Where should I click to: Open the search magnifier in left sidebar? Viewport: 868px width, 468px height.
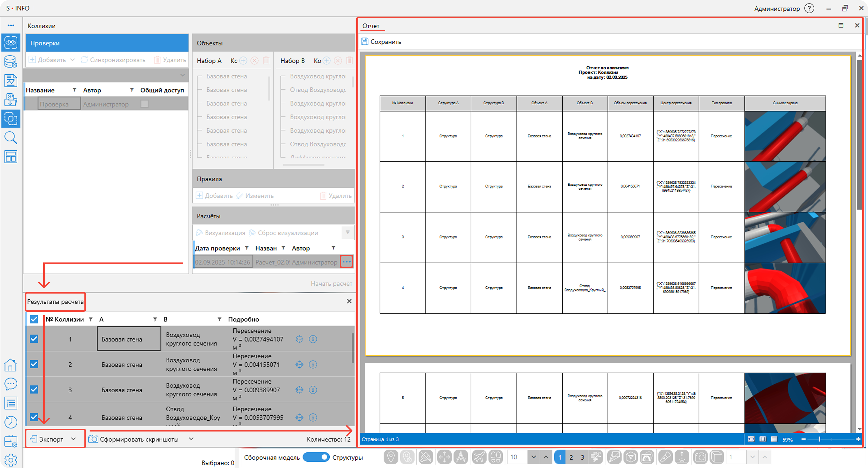coord(11,137)
